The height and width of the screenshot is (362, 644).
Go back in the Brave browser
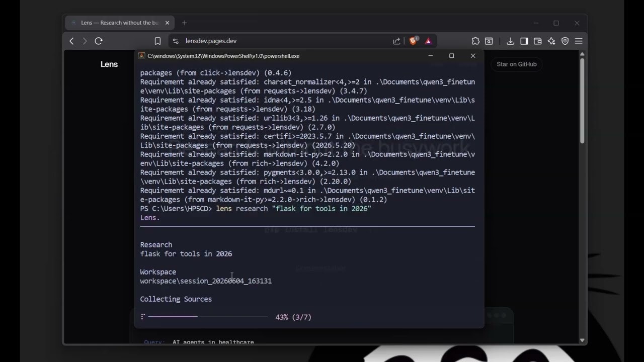(71, 41)
